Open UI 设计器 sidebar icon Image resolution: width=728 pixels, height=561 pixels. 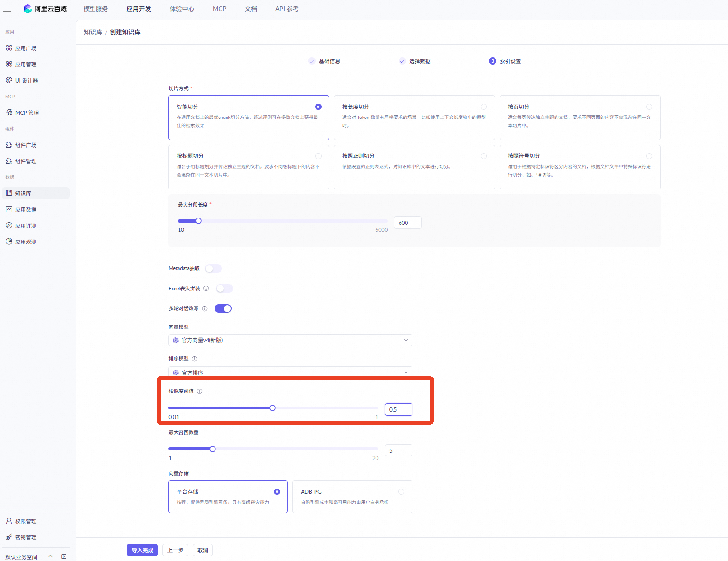point(9,80)
